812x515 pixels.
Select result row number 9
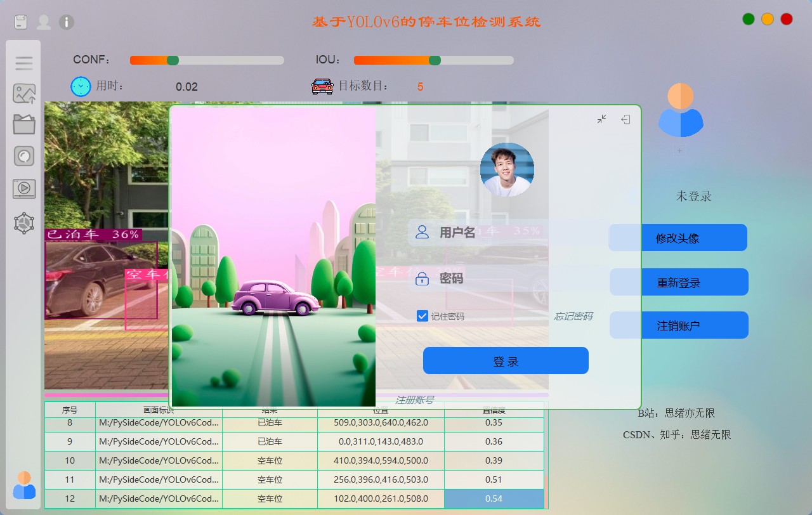(294, 441)
